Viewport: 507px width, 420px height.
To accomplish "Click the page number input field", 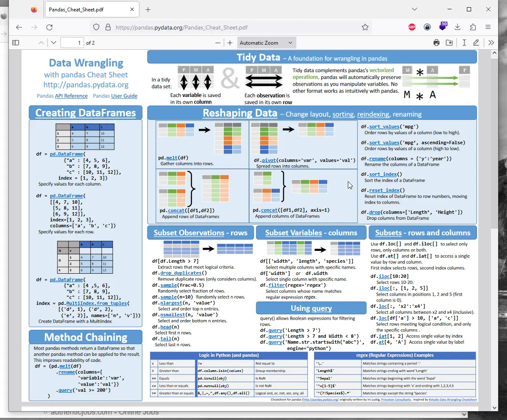I will (x=72, y=43).
